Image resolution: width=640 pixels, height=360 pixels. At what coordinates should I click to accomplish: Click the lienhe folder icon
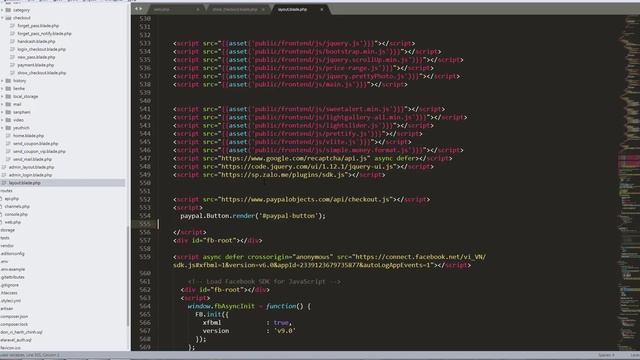pos(8,89)
